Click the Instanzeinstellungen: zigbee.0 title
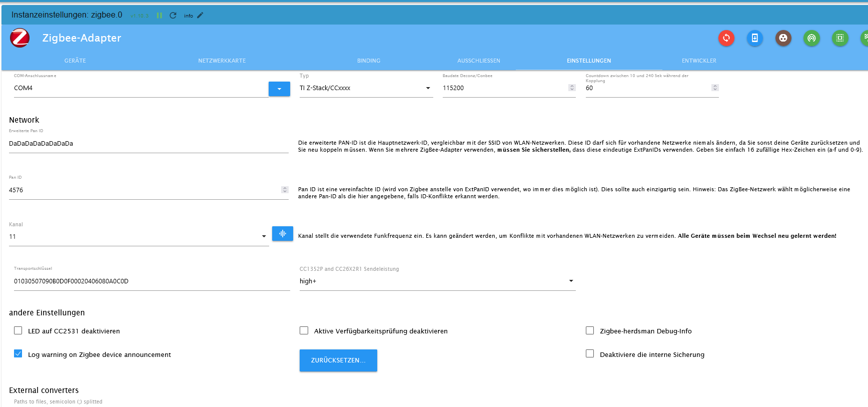The width and height of the screenshot is (868, 407). click(x=67, y=15)
